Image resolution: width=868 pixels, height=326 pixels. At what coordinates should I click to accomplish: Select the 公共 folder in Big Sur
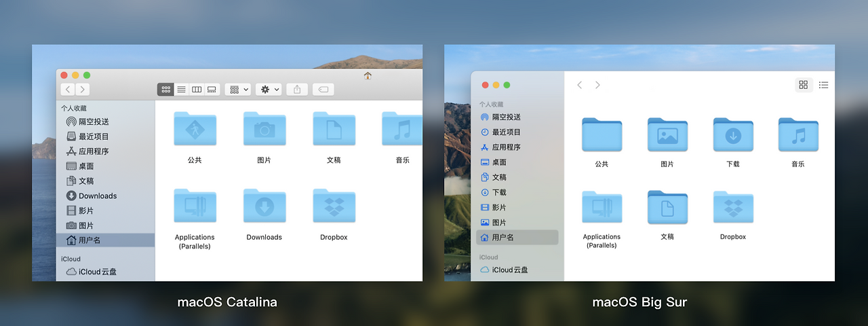coord(601,134)
